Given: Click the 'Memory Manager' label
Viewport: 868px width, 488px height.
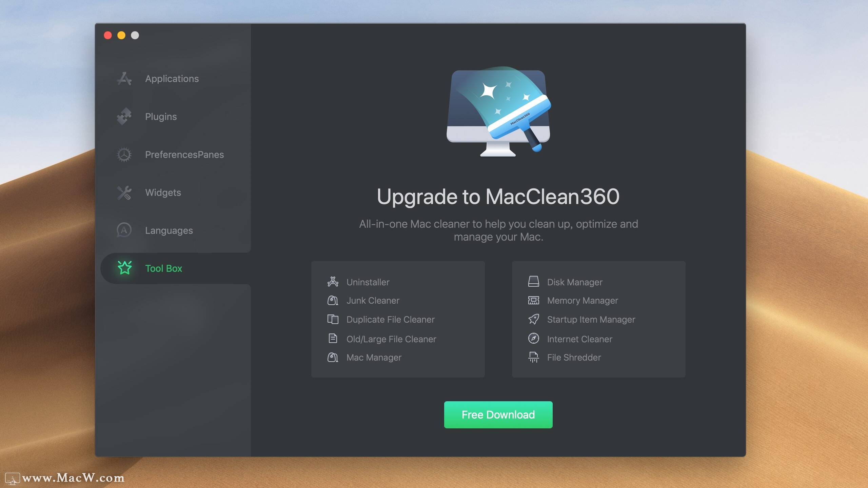Looking at the screenshot, I should tap(583, 300).
